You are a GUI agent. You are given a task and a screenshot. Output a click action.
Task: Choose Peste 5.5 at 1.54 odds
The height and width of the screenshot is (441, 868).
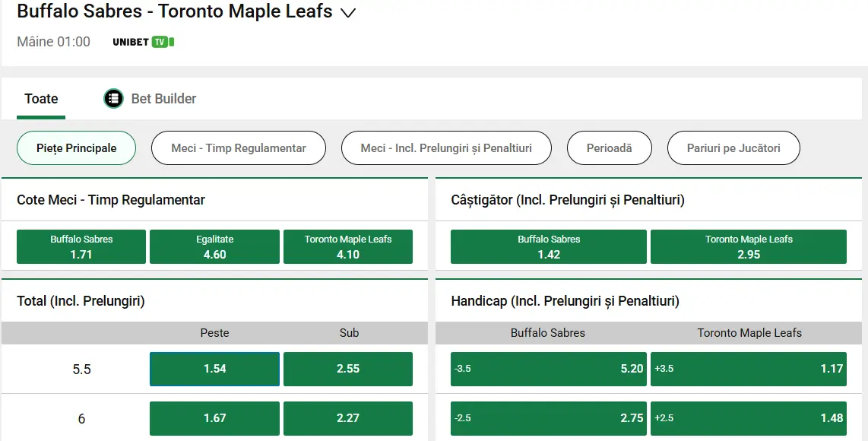(214, 369)
